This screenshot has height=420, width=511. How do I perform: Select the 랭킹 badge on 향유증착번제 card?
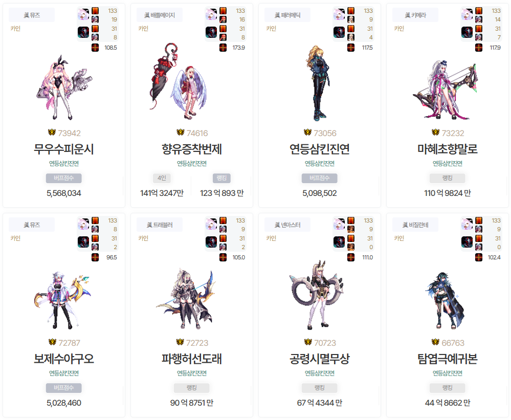pos(221,178)
